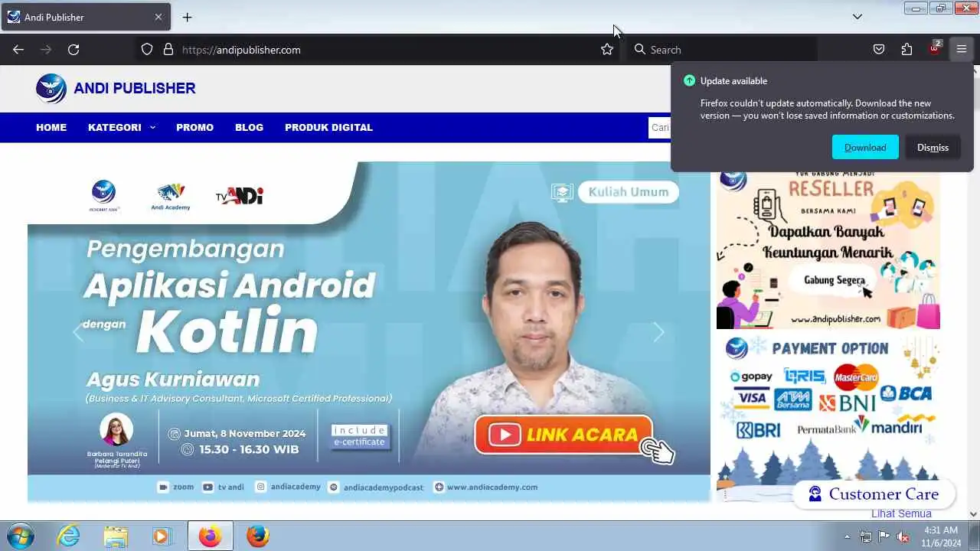Click the andiacademypodcast Spotify icon
Viewport: 980px width, 551px height.
333,487
